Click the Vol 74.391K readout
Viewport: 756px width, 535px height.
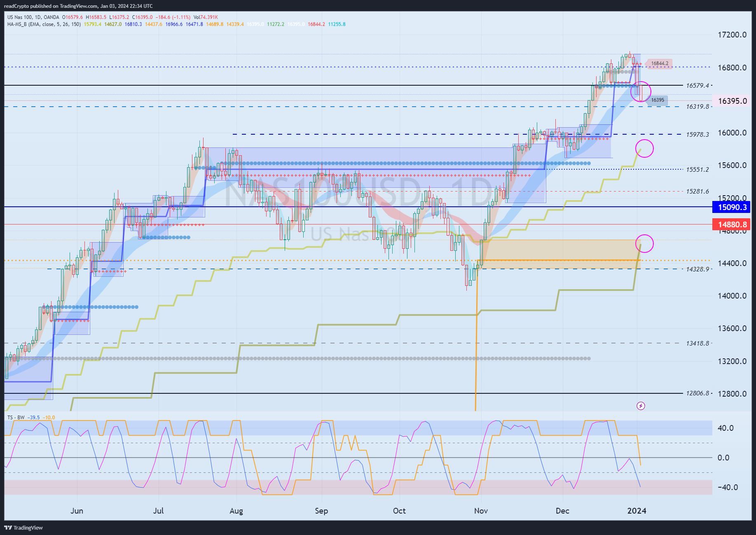click(206, 17)
